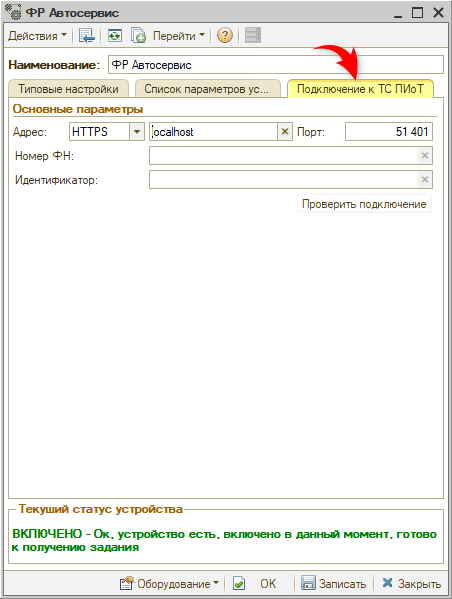The image size is (452, 599).
Task: Expand the Перейти dropdown menu
Action: tap(178, 36)
